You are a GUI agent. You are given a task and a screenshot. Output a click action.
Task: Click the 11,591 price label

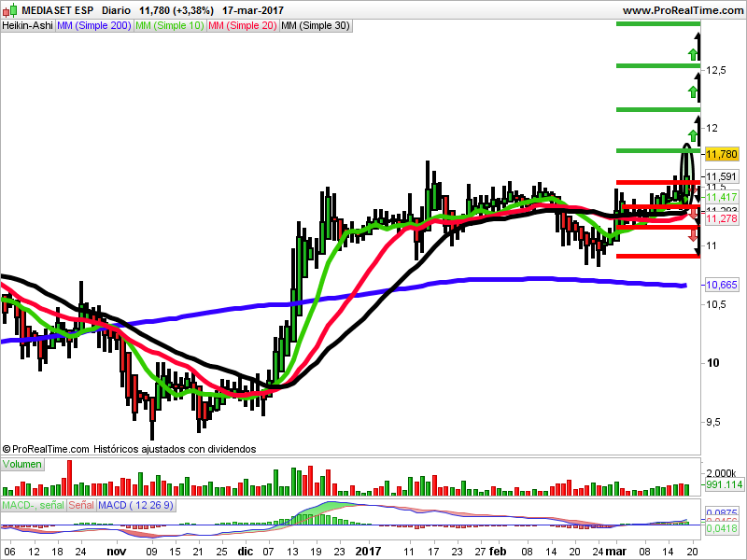[x=722, y=176]
